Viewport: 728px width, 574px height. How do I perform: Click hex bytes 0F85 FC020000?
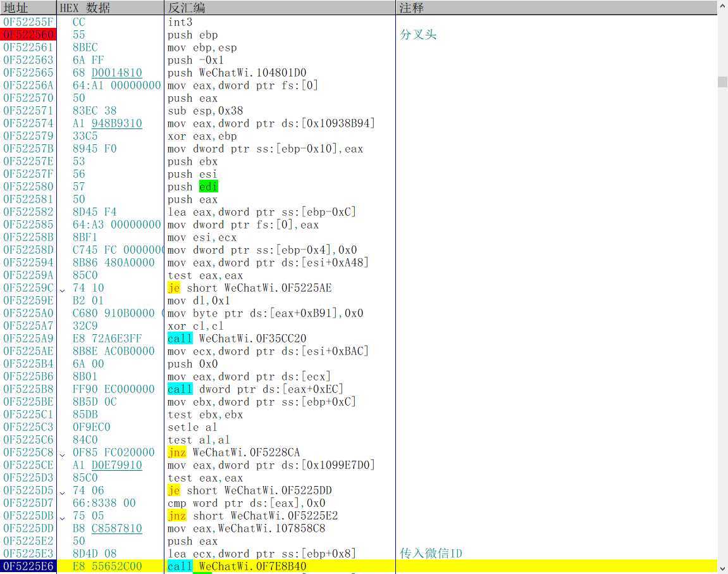tap(113, 452)
